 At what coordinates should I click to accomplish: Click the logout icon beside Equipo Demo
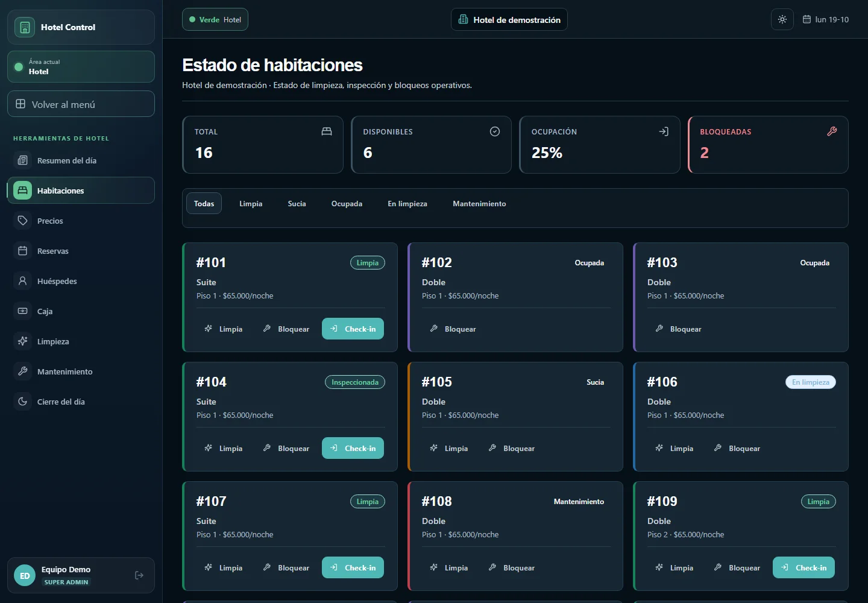[139, 575]
